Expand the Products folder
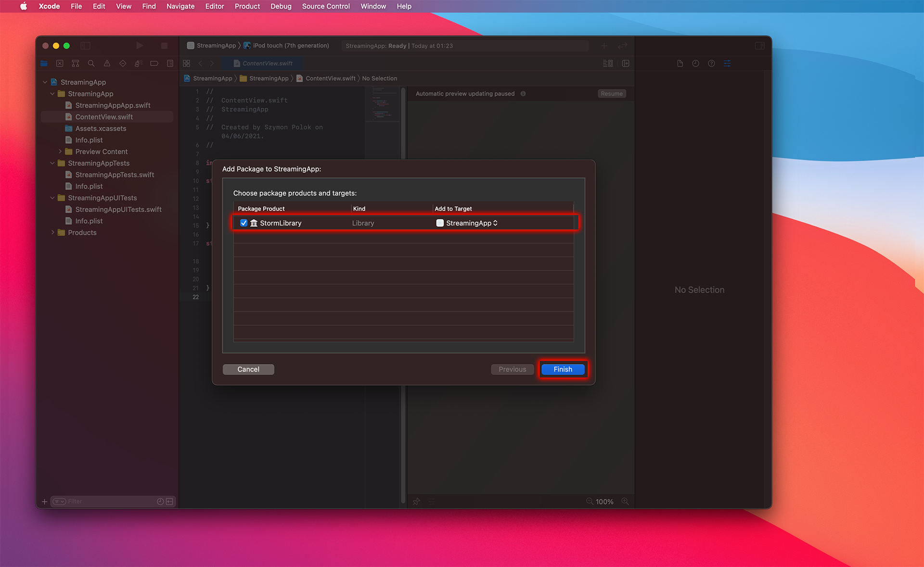Screen dimensions: 924x567 [52, 232]
